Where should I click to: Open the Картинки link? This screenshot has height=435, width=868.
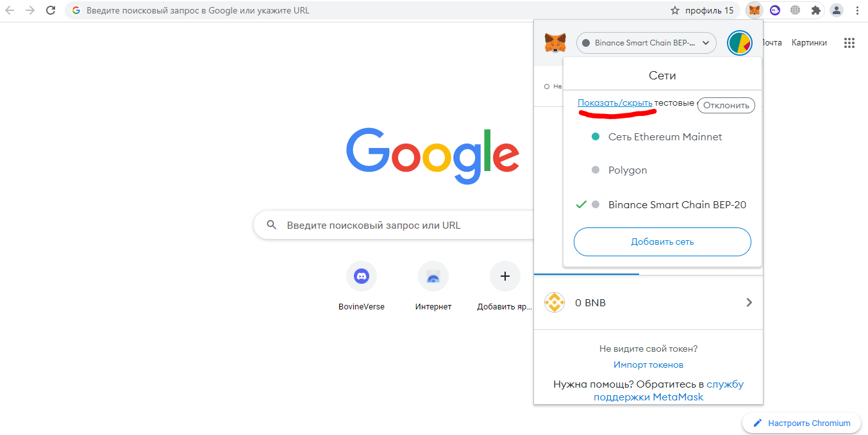809,42
